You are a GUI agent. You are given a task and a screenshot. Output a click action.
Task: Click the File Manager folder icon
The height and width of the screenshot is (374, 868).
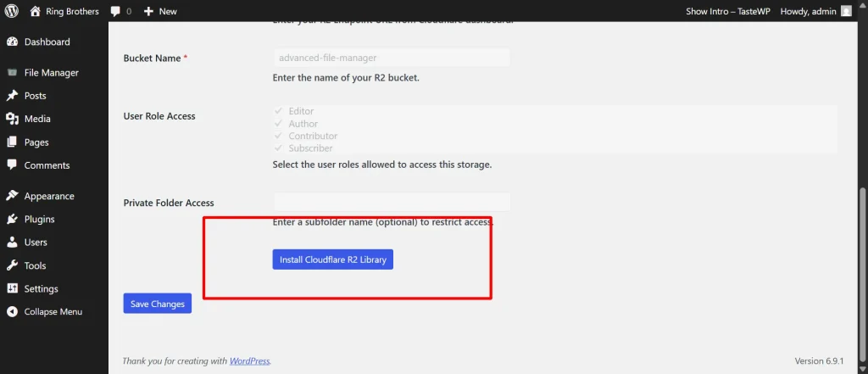pos(12,73)
